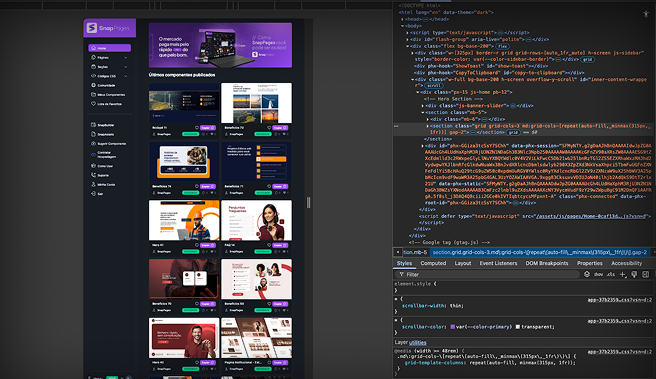Click the rendering emulation brush icon
Image resolution: width=656 pixels, height=379 pixels.
(634, 274)
